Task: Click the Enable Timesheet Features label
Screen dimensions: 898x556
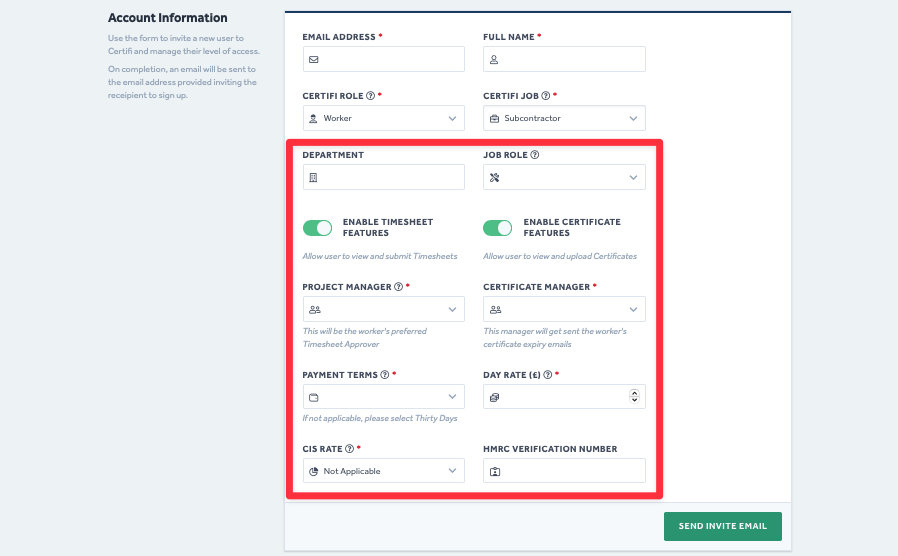Action: click(388, 227)
